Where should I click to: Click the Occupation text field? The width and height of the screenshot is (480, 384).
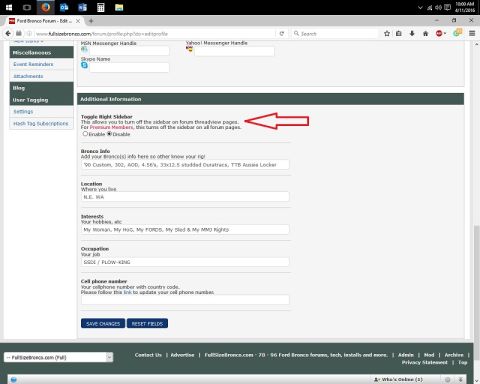click(185, 262)
